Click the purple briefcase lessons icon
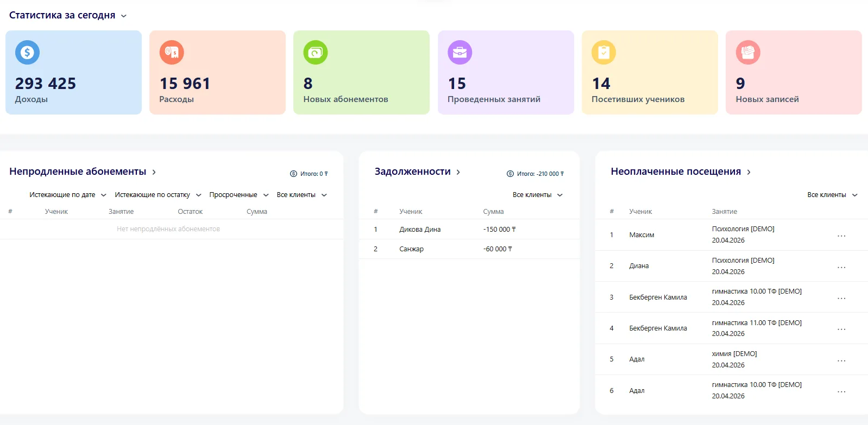Viewport: 868px width, 425px height. (460, 53)
